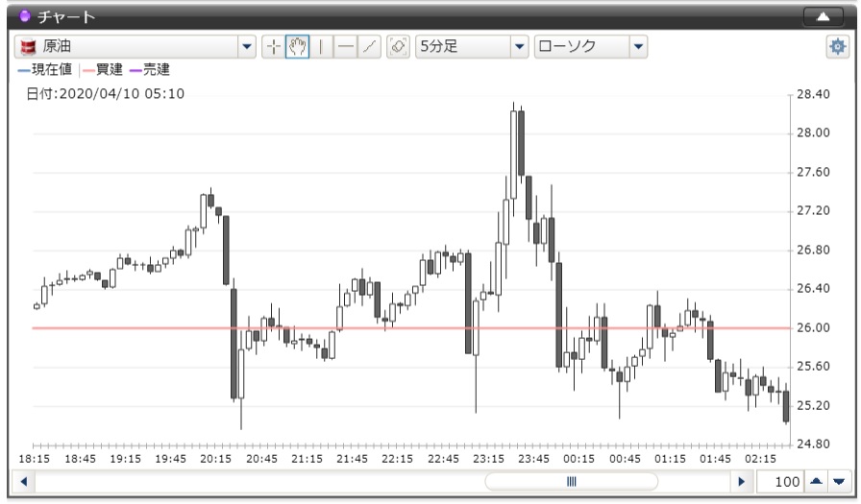Click the crude oil barrel icon
This screenshot has height=504, width=861.
(28, 47)
